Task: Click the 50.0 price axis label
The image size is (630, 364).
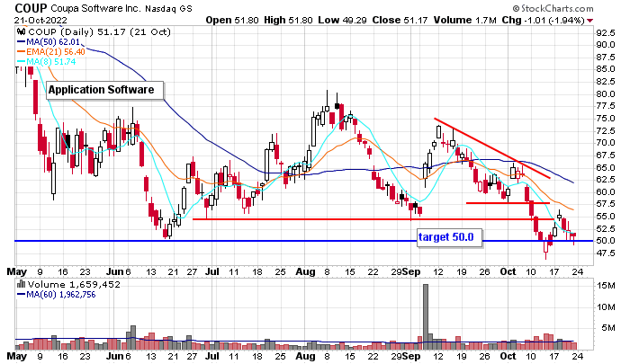Action: (x=606, y=241)
